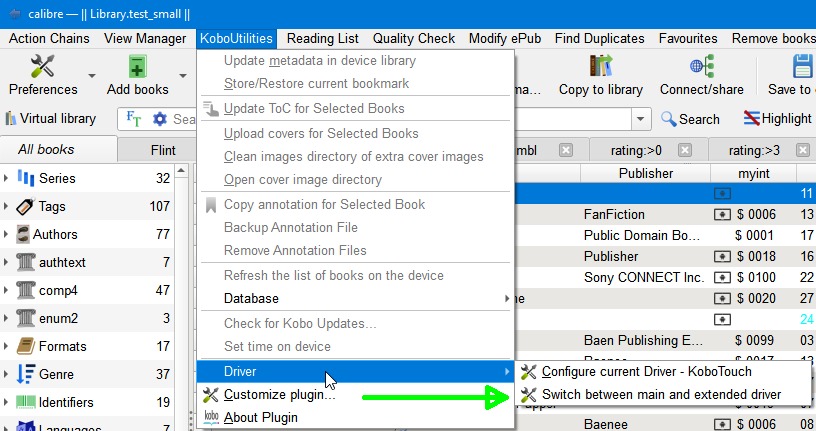Click the authtext column icon
This screenshot has width=816, height=431.
pyautogui.click(x=26, y=262)
